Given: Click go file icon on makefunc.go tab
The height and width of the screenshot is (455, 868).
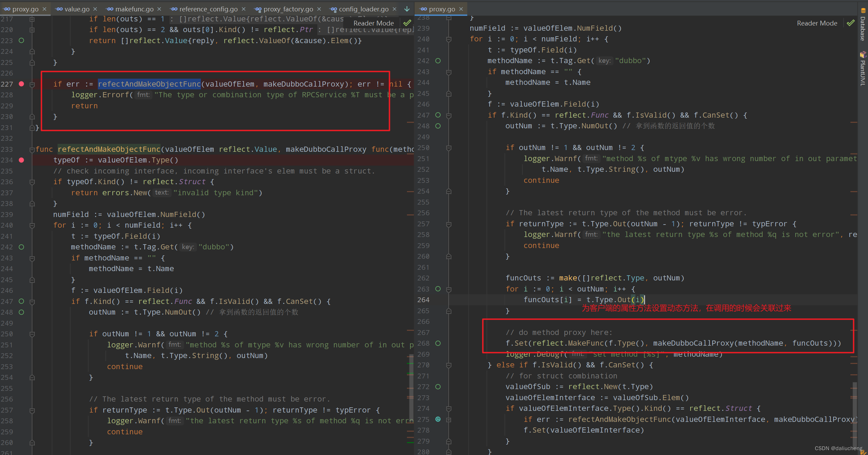Looking at the screenshot, I should tap(110, 9).
